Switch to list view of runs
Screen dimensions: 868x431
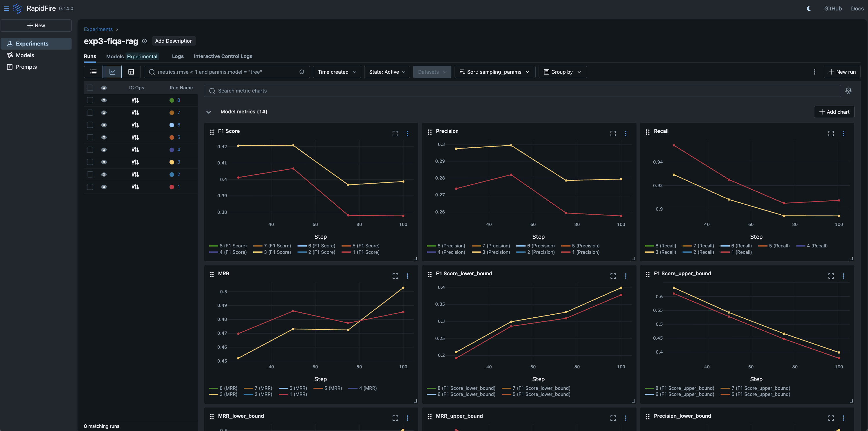point(93,72)
